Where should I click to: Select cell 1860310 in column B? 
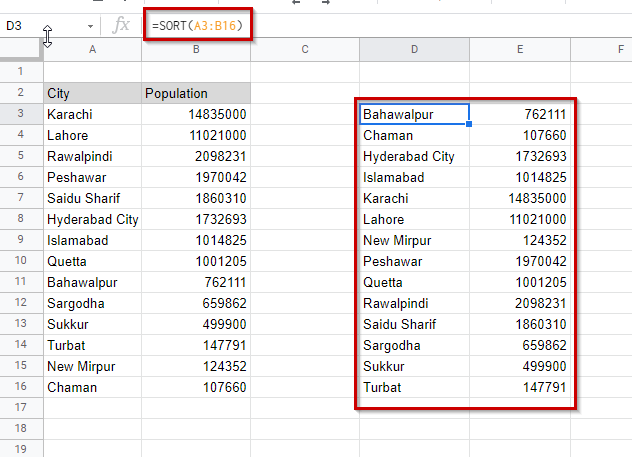196,198
